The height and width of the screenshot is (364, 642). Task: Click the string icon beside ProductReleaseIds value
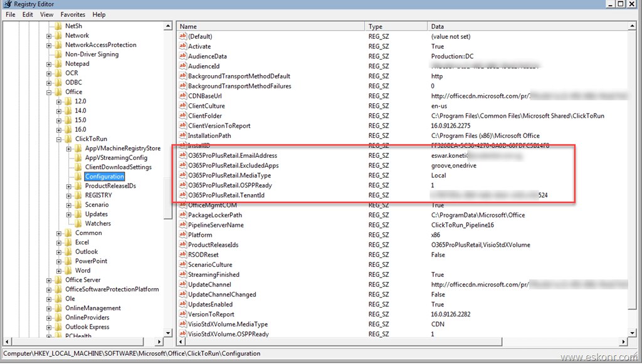pos(182,244)
